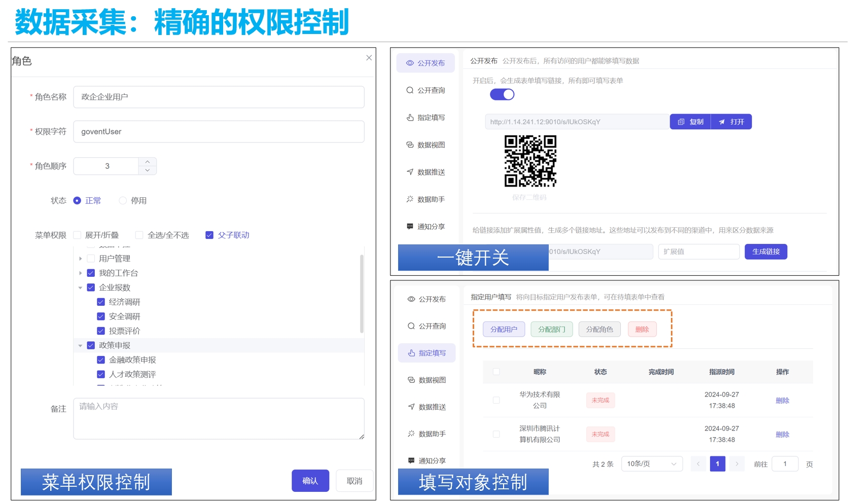Turn off the 公开发布 toggle switch
This screenshot has width=854, height=504.
point(502,95)
